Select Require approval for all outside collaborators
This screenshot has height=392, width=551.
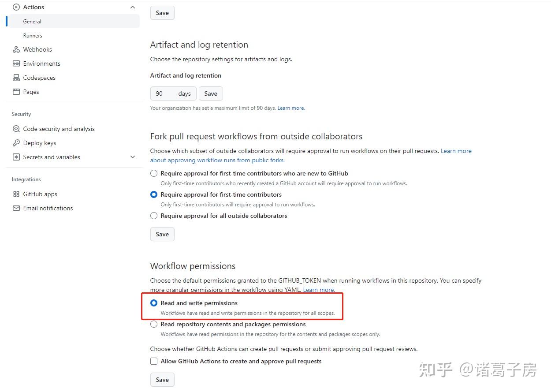point(153,216)
